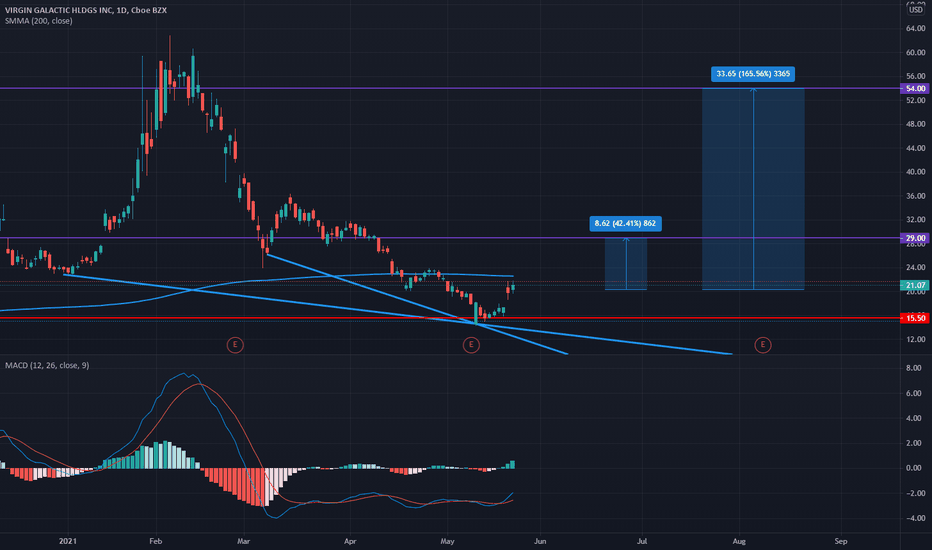Click the 40.00 price axis label
This screenshot has width=932, height=550.
click(x=915, y=172)
